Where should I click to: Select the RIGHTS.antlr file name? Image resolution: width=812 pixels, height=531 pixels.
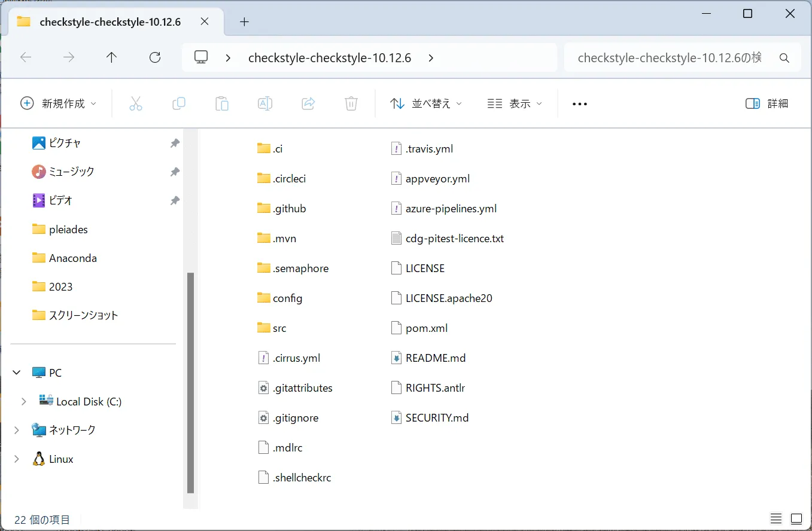(x=436, y=388)
